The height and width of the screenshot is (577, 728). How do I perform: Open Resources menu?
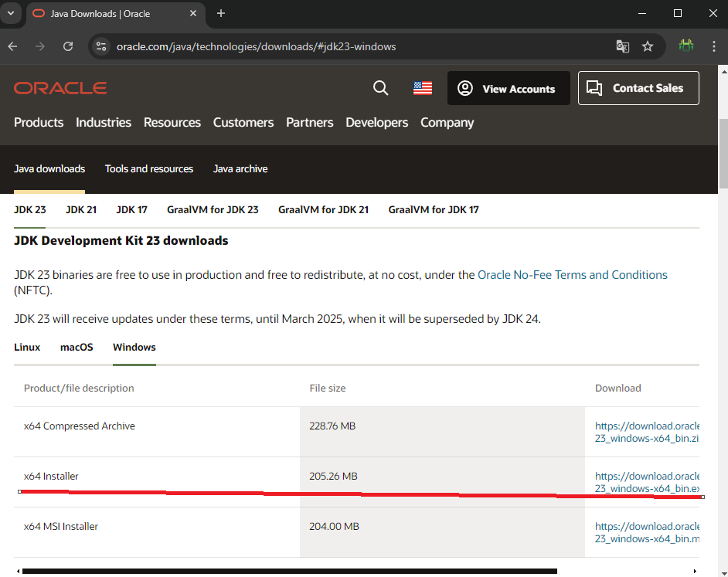click(172, 123)
